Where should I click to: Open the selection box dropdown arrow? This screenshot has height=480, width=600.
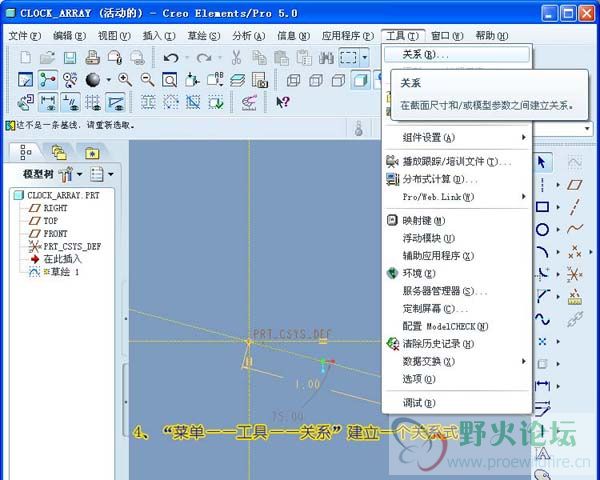365,58
